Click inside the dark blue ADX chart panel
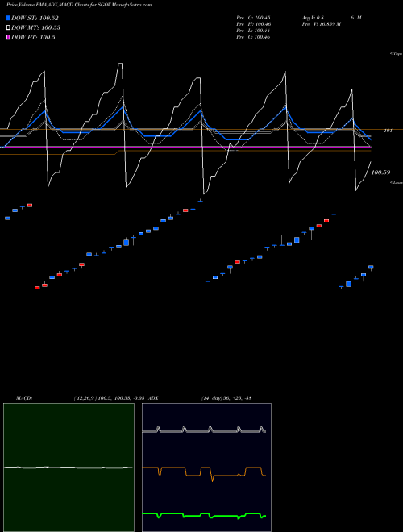Screen dimensions: 403x532 click(206, 468)
